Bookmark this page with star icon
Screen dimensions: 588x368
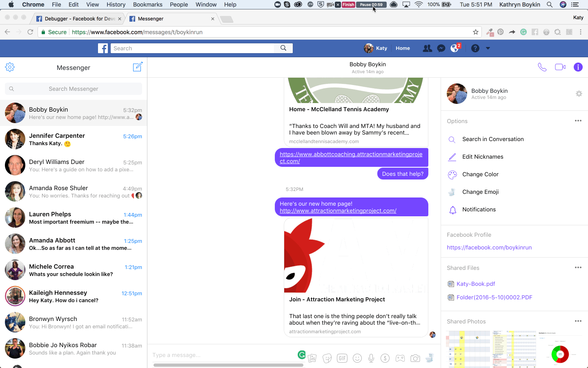[x=475, y=32]
